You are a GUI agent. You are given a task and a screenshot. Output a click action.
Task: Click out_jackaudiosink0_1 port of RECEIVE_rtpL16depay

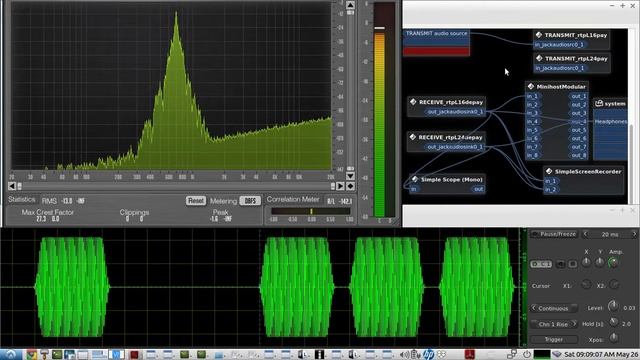point(455,111)
